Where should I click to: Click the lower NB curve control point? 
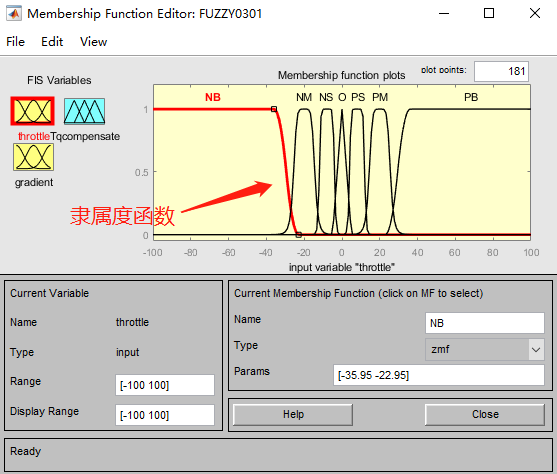(x=299, y=235)
